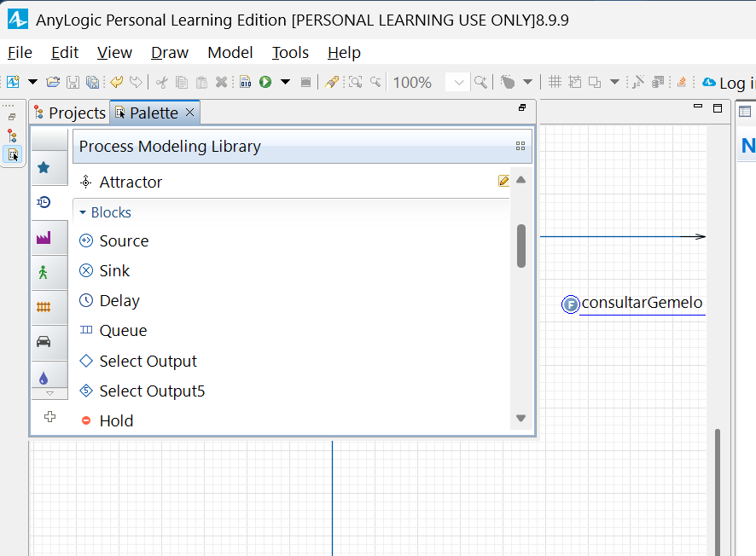The image size is (756, 556).
Task: Open the New model dropdown arrow
Action: click(x=32, y=82)
